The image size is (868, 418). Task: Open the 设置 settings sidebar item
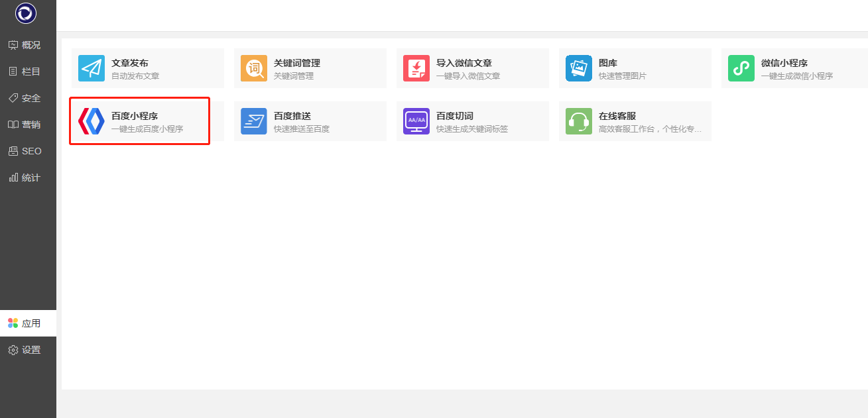[28, 350]
